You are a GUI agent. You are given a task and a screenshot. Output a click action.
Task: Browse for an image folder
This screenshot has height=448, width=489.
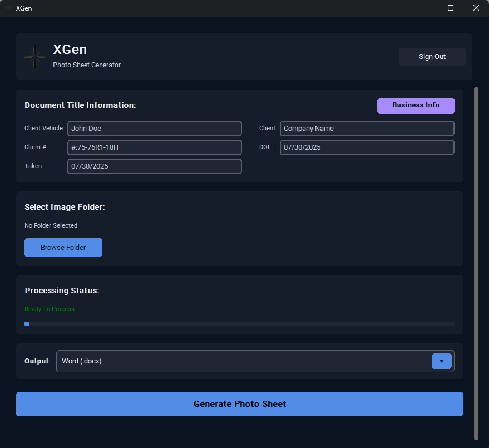pyautogui.click(x=63, y=247)
